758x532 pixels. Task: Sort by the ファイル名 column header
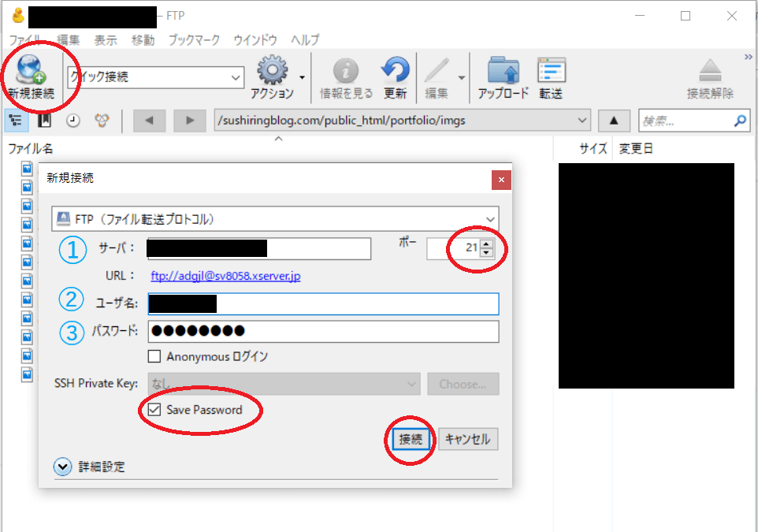[x=31, y=148]
